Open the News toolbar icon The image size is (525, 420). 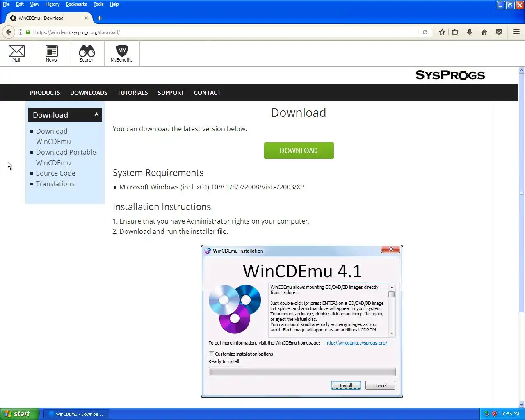51,53
